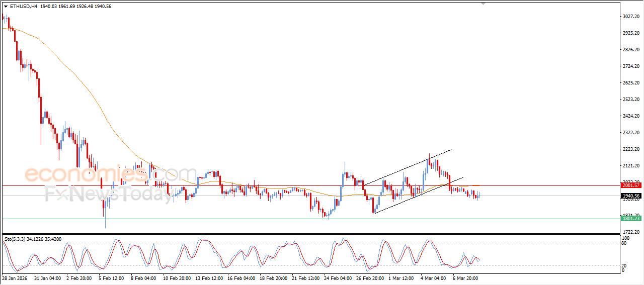The height and width of the screenshot is (285, 644).
Task: Click the 2121.20 price axis label
Action: (x=630, y=166)
